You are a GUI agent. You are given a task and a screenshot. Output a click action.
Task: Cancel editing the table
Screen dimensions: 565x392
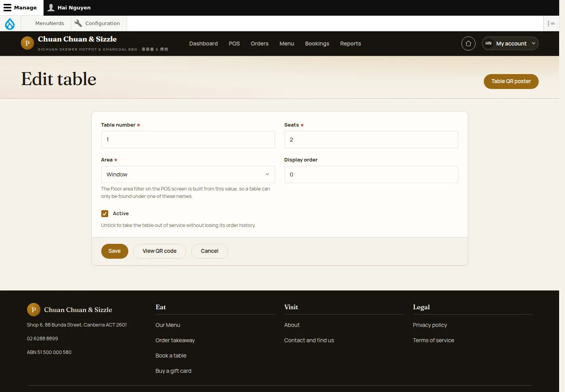coord(210,251)
